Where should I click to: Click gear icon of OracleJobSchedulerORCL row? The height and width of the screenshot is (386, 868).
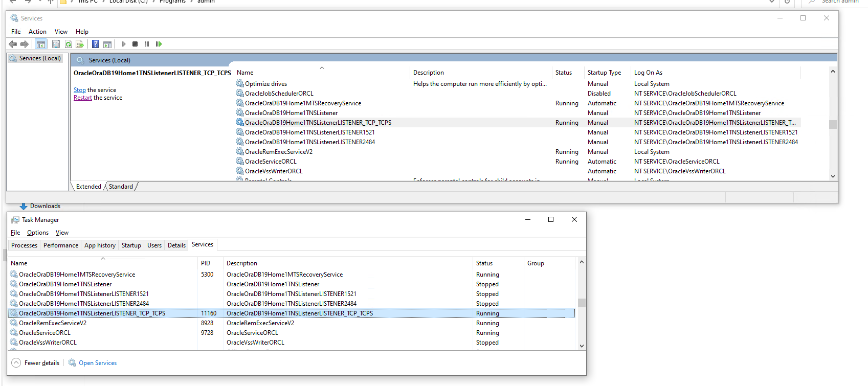239,93
